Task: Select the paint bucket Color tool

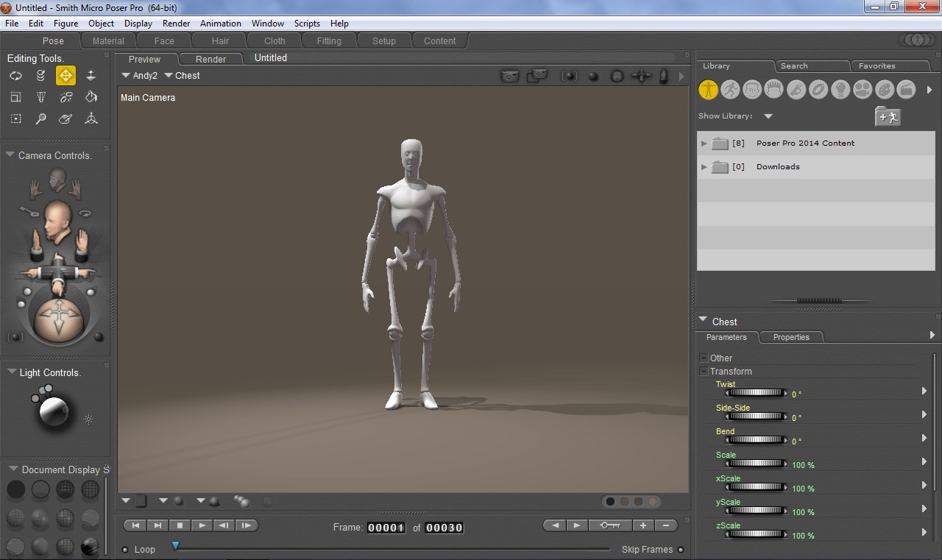Action: (91, 96)
